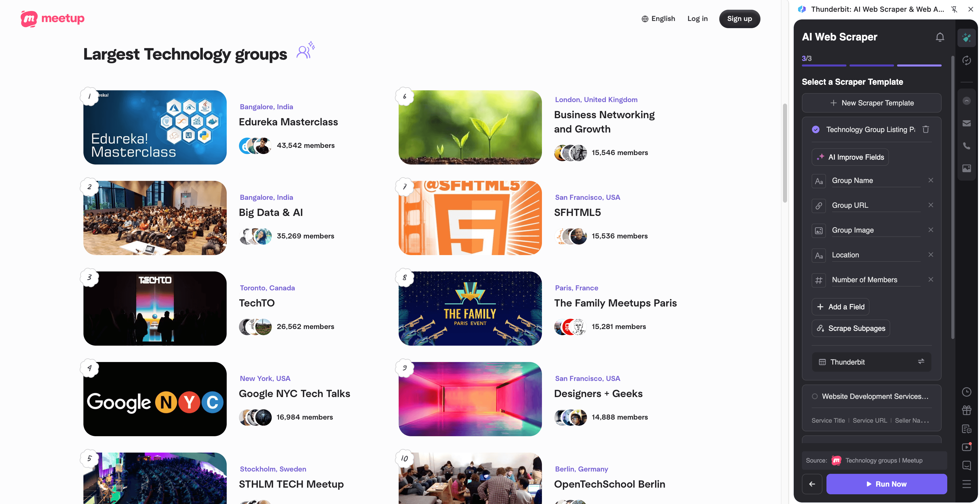The image size is (980, 504).
Task: Click the swap arrows next to Thunderbit
Action: click(x=921, y=362)
